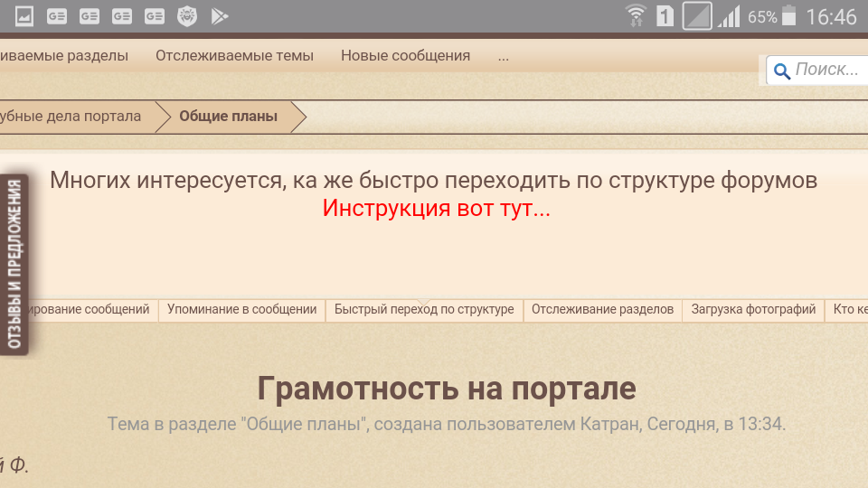Open the Новые сообщения menu item
868x488 pixels.
coord(405,56)
